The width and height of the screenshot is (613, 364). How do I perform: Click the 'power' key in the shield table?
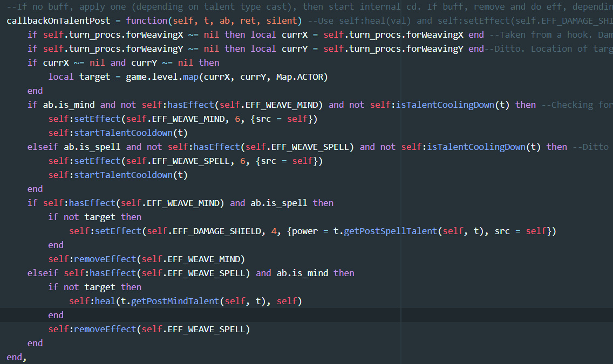(305, 231)
